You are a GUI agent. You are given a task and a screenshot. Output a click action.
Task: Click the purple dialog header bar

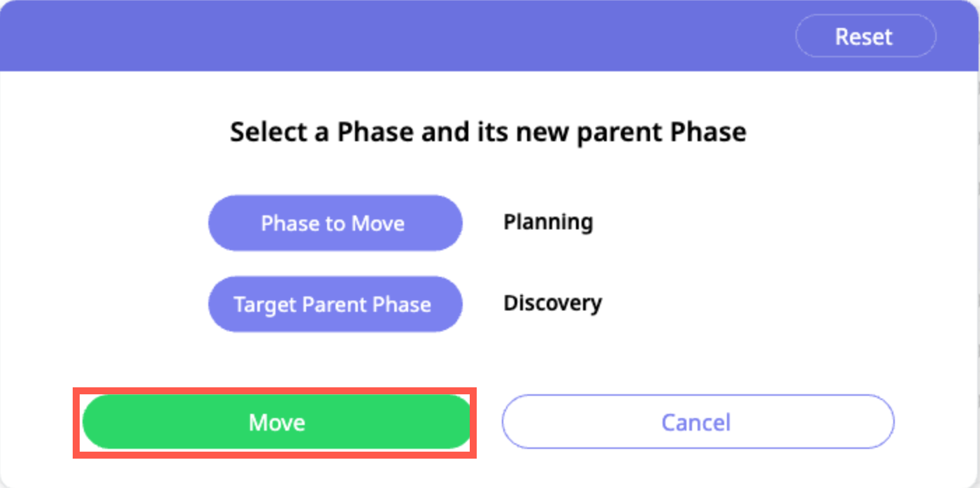[391, 36]
